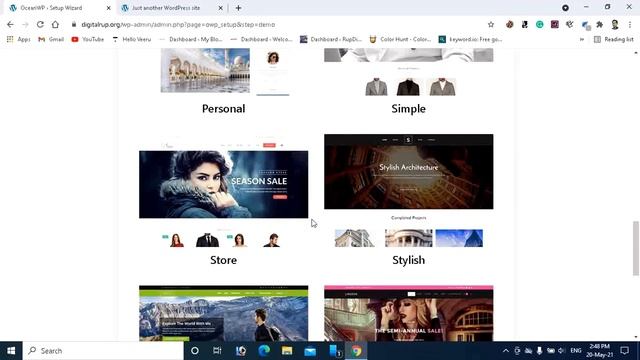The width and height of the screenshot is (640, 360).
Task: Go back to the previous page
Action: [x=10, y=24]
